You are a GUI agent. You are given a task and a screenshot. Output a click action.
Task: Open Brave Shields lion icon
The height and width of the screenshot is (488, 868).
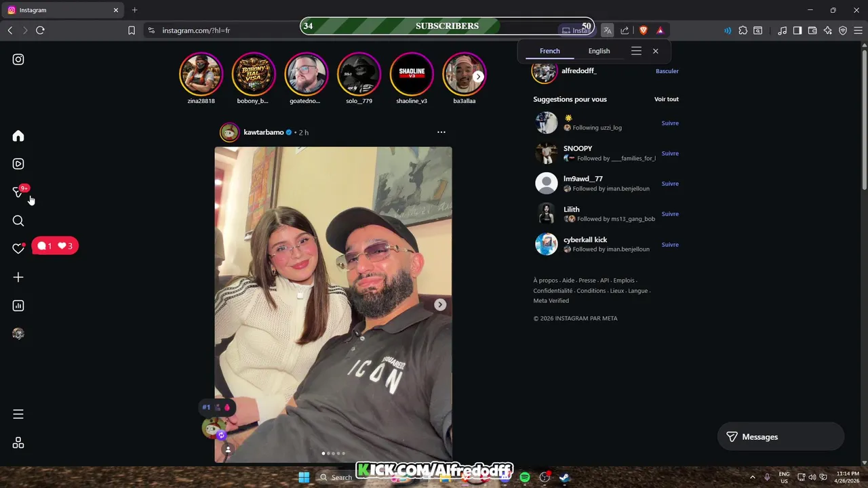[x=644, y=30]
